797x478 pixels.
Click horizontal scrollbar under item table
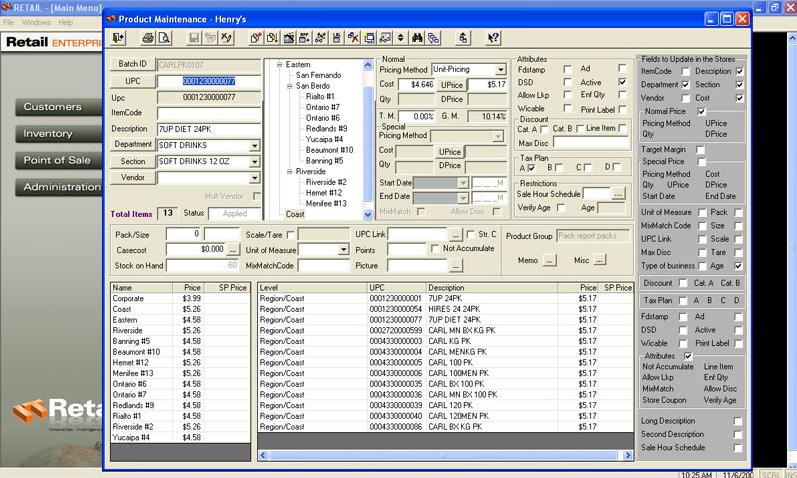tap(445, 456)
